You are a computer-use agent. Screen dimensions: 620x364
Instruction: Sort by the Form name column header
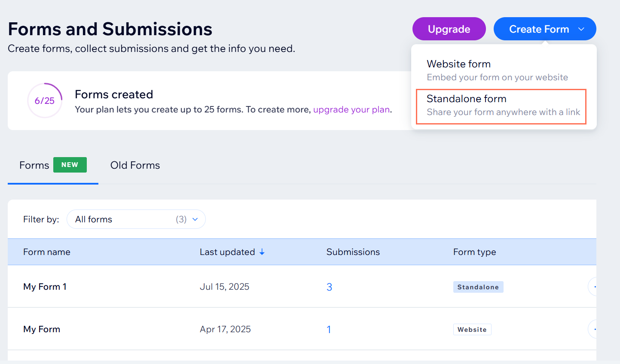pyautogui.click(x=47, y=252)
